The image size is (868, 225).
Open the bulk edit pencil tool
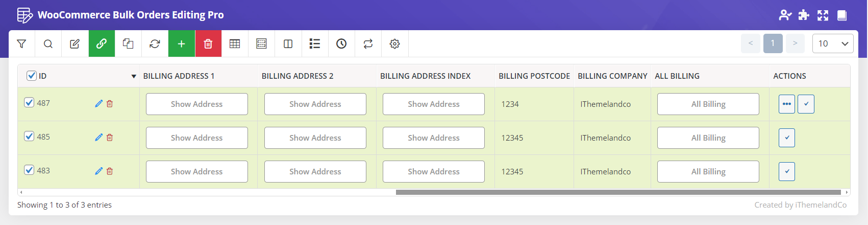click(75, 44)
